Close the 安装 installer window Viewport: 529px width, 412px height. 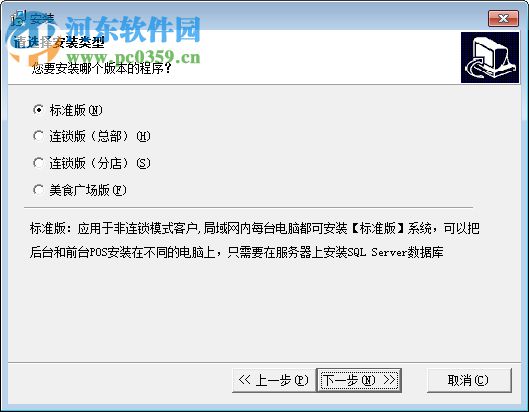tap(503, 18)
